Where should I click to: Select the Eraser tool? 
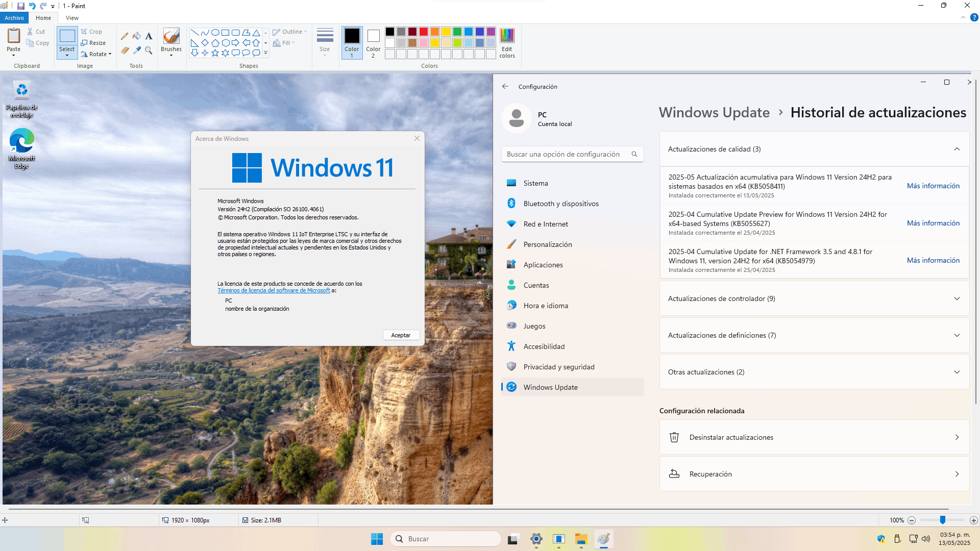[x=125, y=51]
